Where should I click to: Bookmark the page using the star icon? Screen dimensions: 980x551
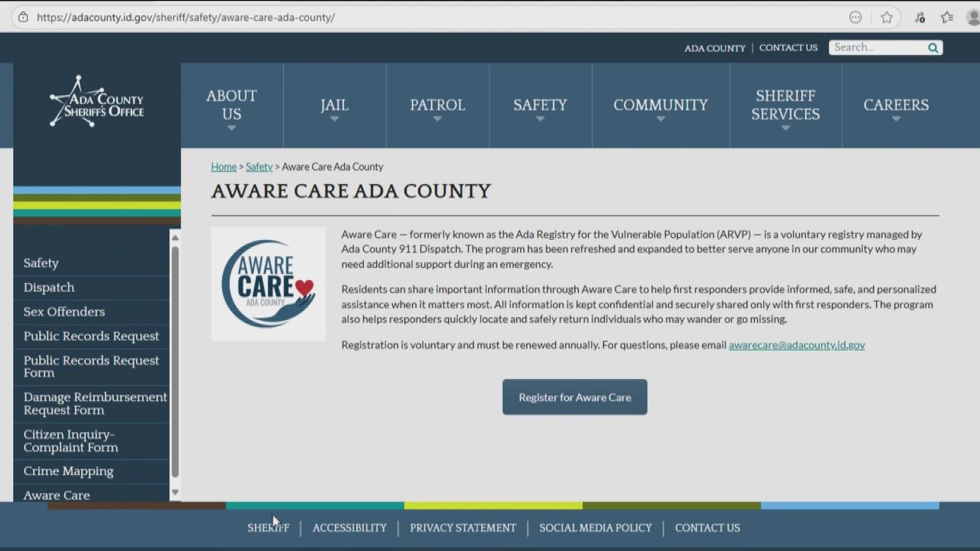[x=887, y=17]
